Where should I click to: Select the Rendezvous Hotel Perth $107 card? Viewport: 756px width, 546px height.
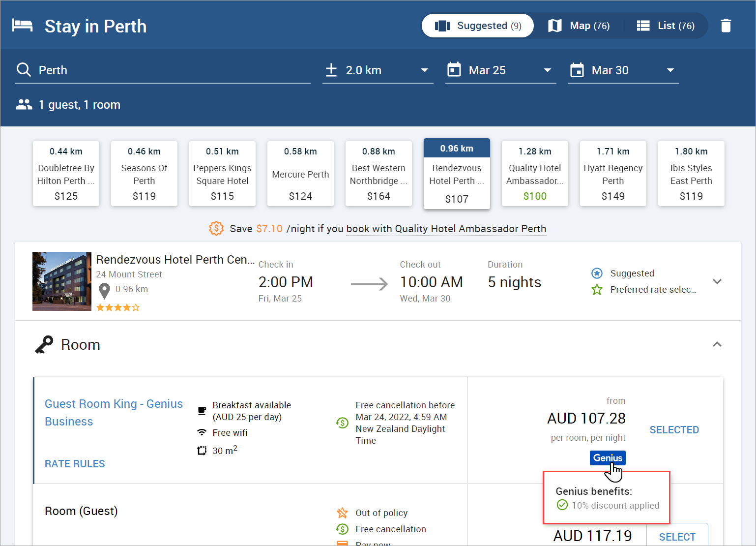coord(457,174)
